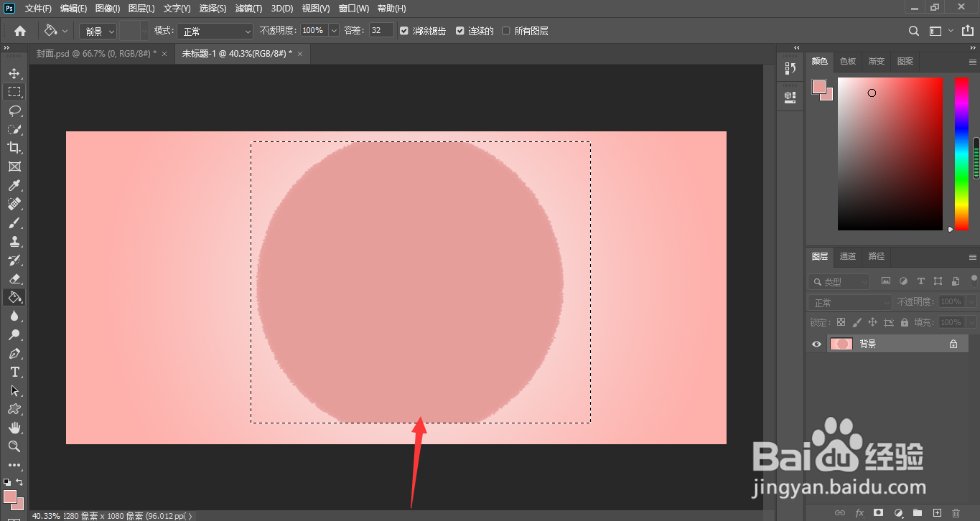Open the workspace switcher dropdown

tap(941, 31)
